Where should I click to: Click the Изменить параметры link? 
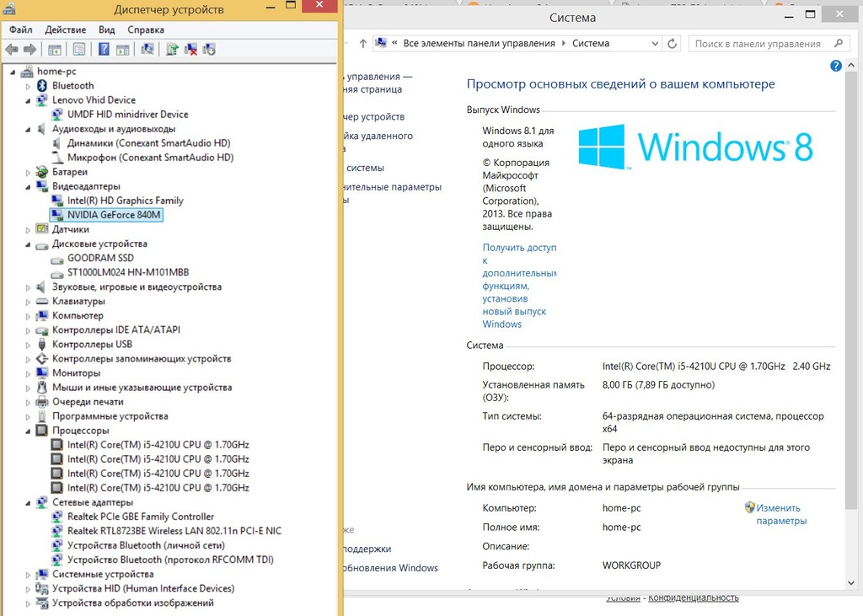pos(781,514)
